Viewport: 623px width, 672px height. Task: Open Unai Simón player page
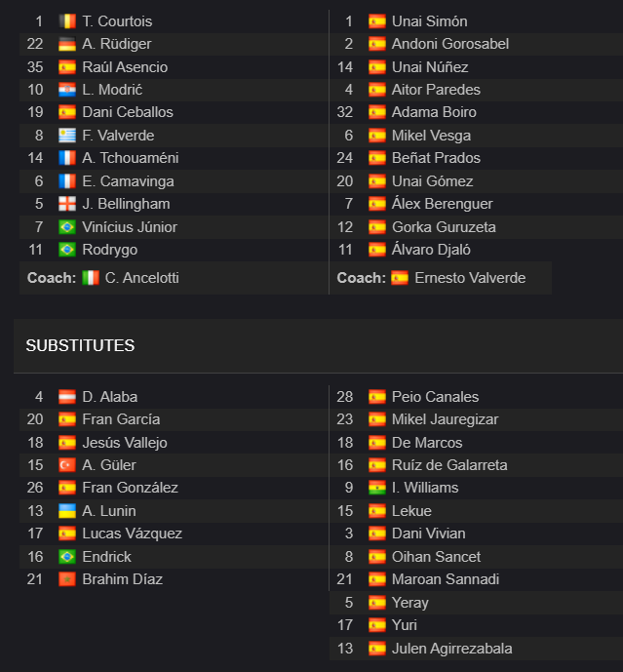[429, 21]
